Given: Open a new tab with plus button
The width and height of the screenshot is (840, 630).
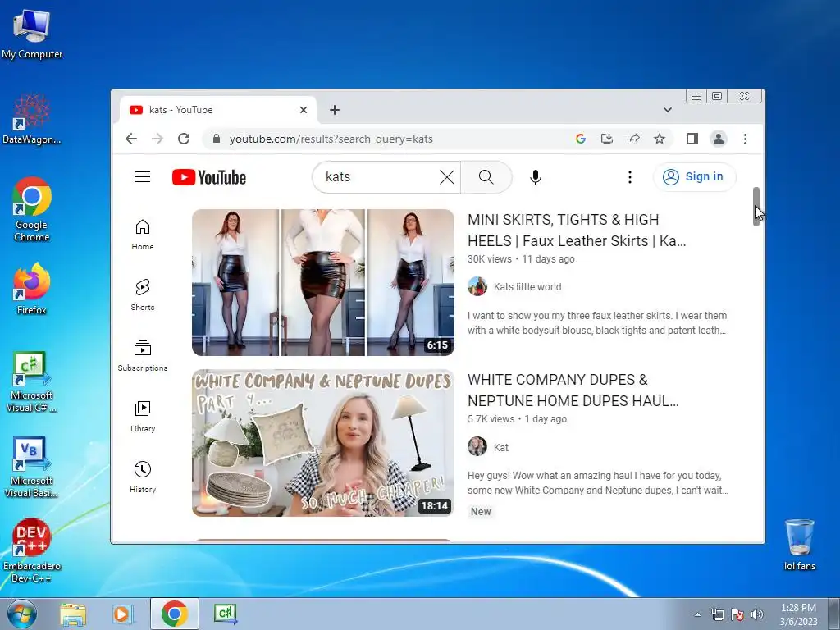Looking at the screenshot, I should point(335,110).
